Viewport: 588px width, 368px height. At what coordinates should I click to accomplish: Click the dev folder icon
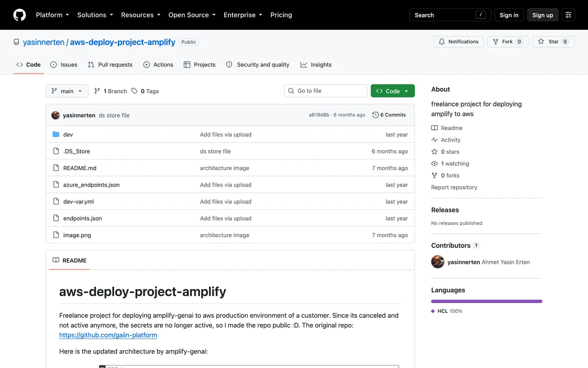[56, 134]
